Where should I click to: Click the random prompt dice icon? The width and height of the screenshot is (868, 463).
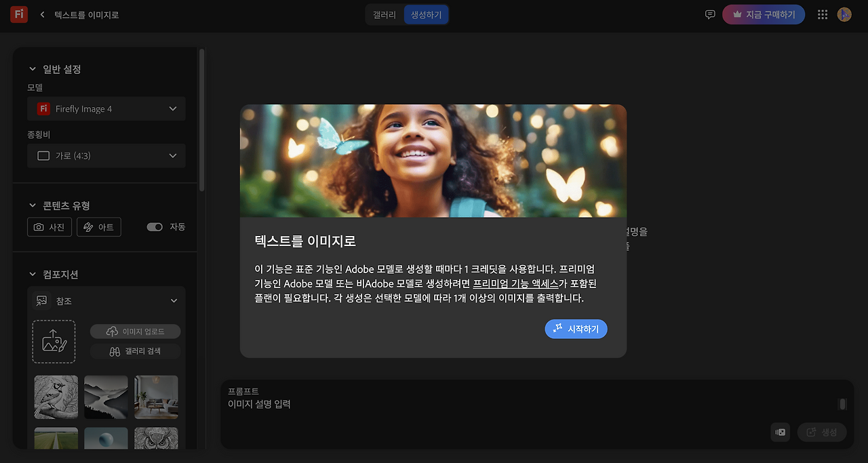coord(779,432)
